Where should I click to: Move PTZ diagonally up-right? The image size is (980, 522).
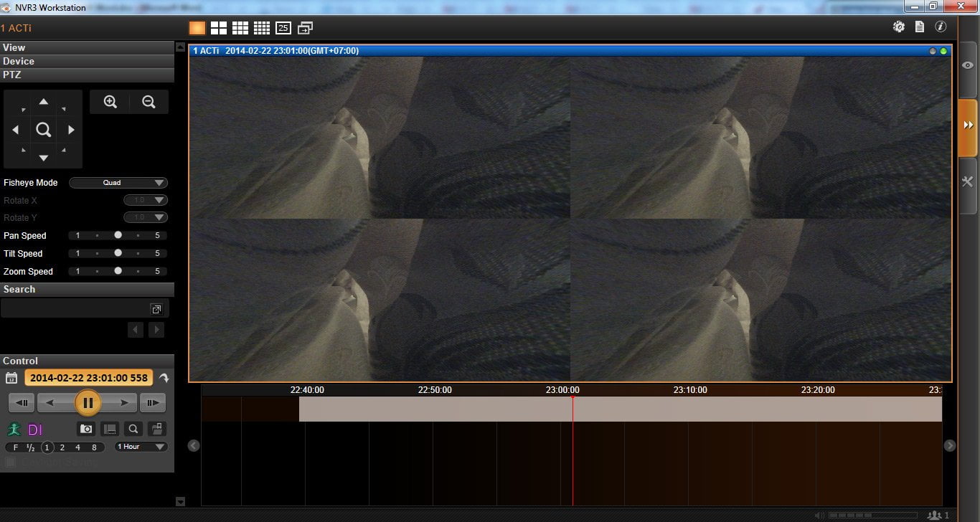64,110
